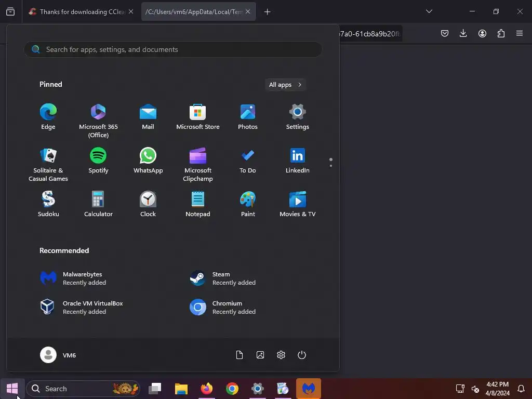Open Settings gear in Start menu footer

(281, 355)
